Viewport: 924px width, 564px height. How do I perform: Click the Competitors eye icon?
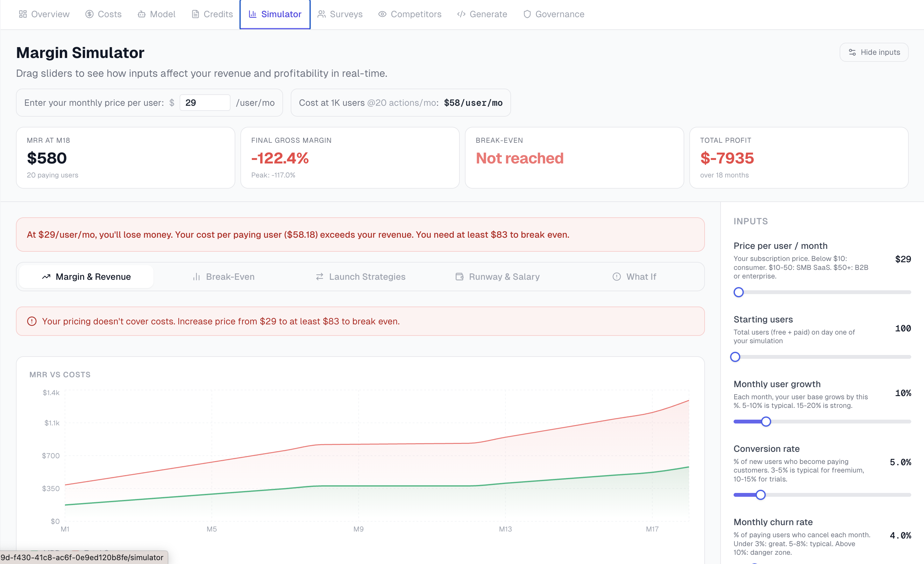click(382, 14)
